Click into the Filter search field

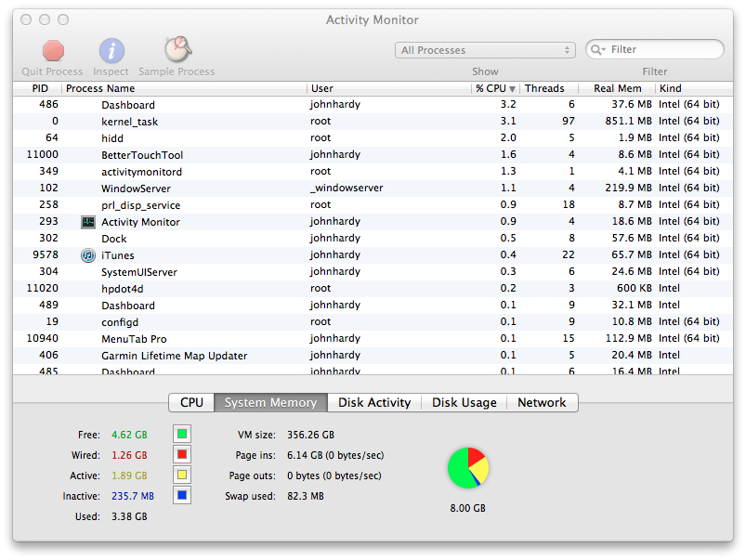tap(655, 49)
